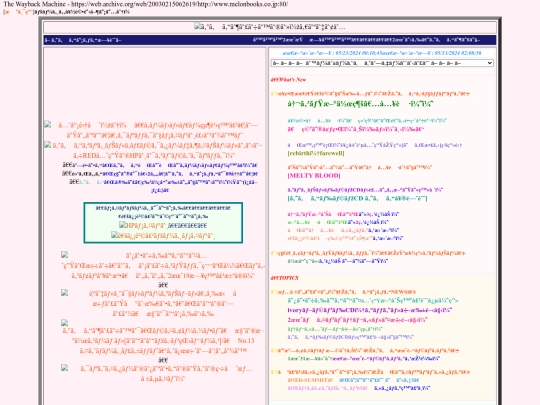Screen dimensions: 540x405
Task: Open the garbled dropdown under the timestamps
Action: [382, 63]
